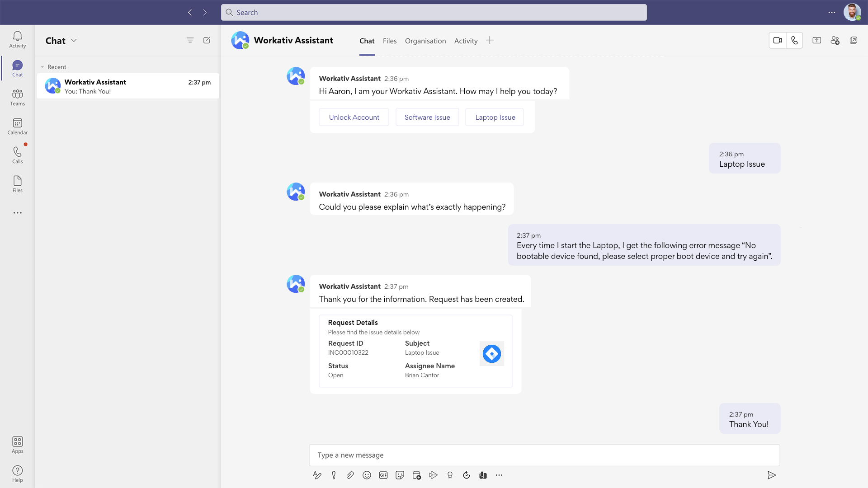Toggle audio/mute in calls panel

tap(795, 40)
